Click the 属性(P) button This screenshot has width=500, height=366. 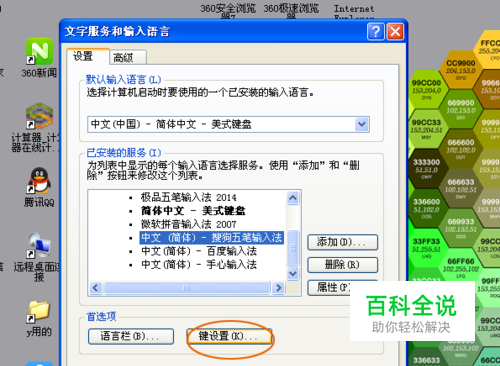click(329, 287)
